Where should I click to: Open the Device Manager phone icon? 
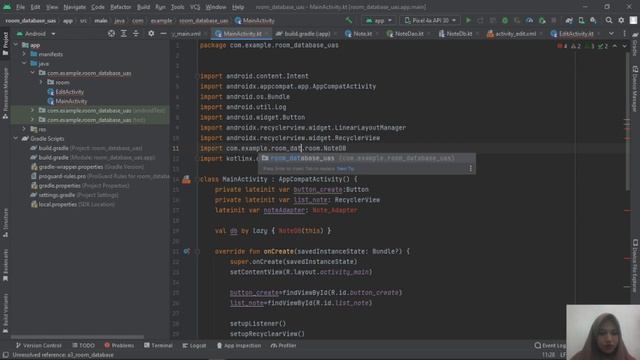[x=581, y=20]
